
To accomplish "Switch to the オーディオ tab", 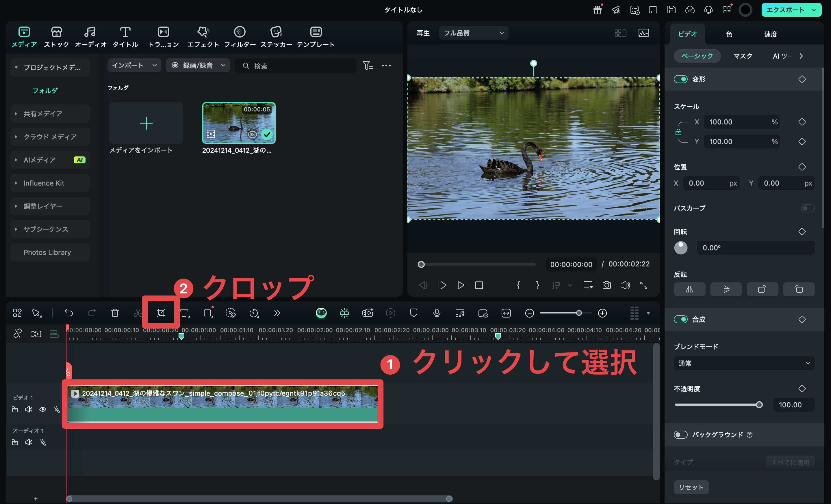I will [x=90, y=37].
